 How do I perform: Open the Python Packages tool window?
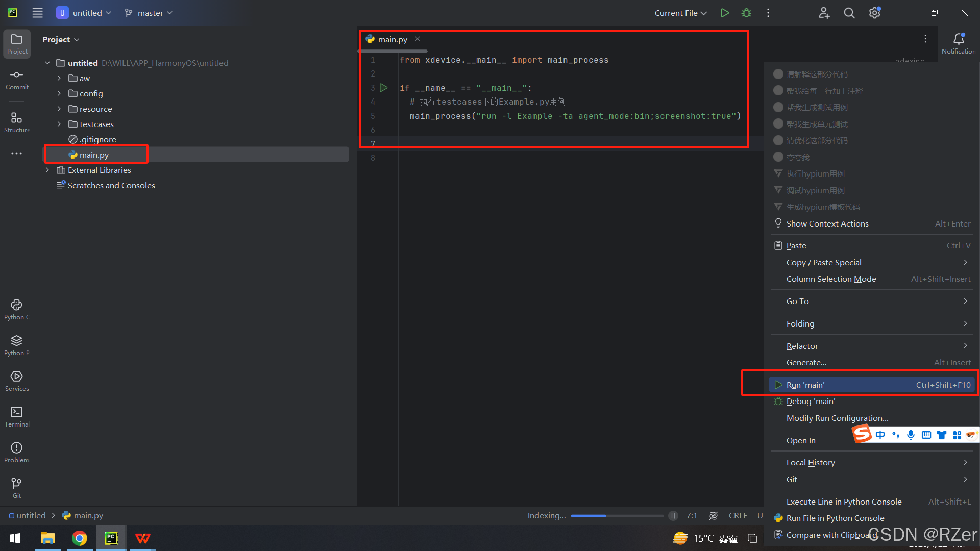coord(17,345)
